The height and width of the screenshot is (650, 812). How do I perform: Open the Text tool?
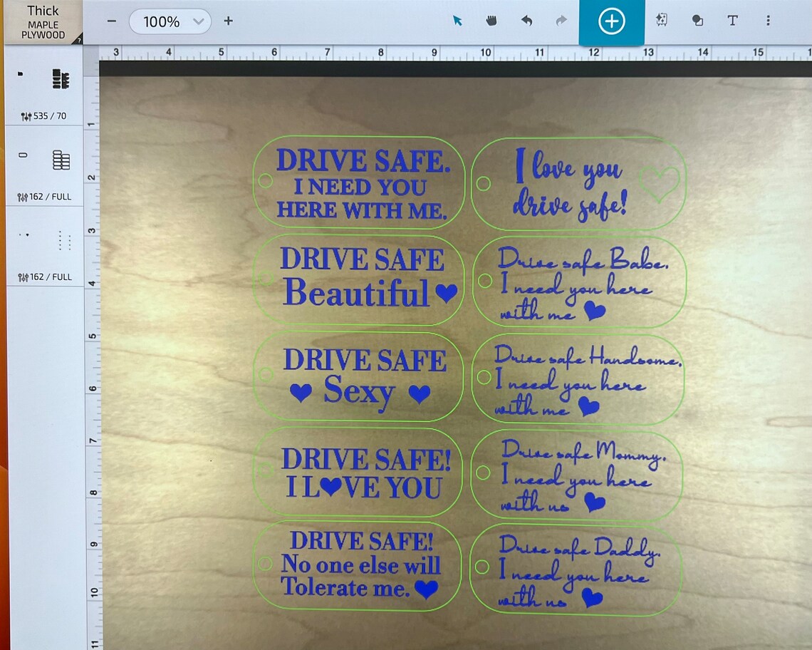tap(732, 21)
